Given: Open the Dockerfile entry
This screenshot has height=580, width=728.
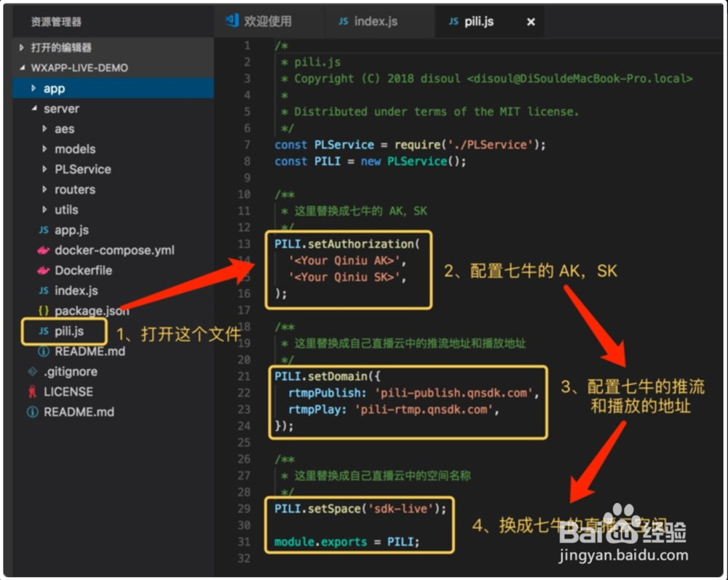Looking at the screenshot, I should 83,271.
